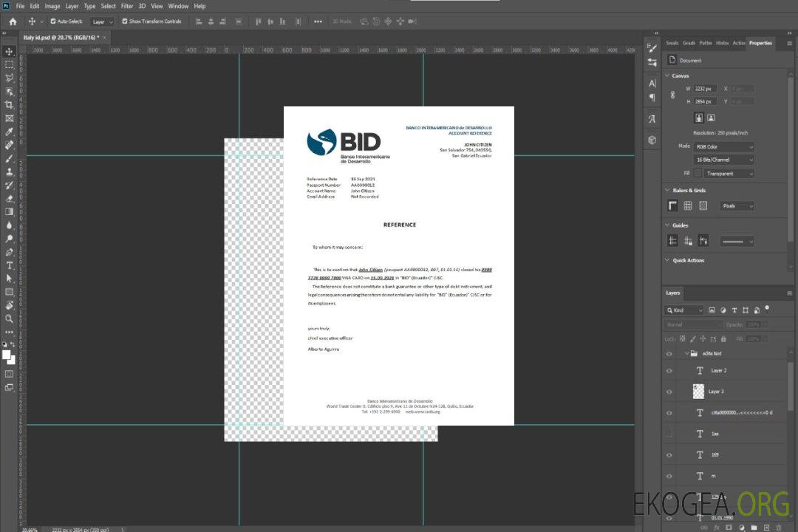
Task: Pick the Horizontal Type tool
Action: click(x=9, y=265)
